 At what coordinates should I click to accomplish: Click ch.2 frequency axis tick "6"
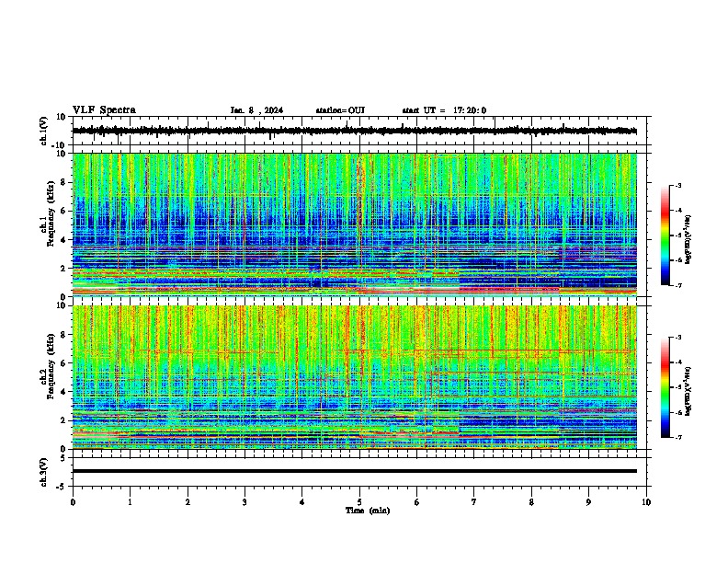coord(63,363)
